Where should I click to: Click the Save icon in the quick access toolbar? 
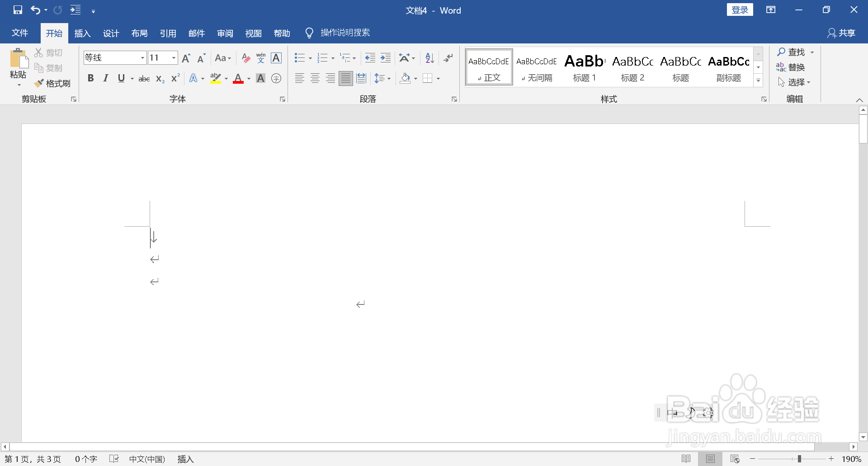point(18,10)
